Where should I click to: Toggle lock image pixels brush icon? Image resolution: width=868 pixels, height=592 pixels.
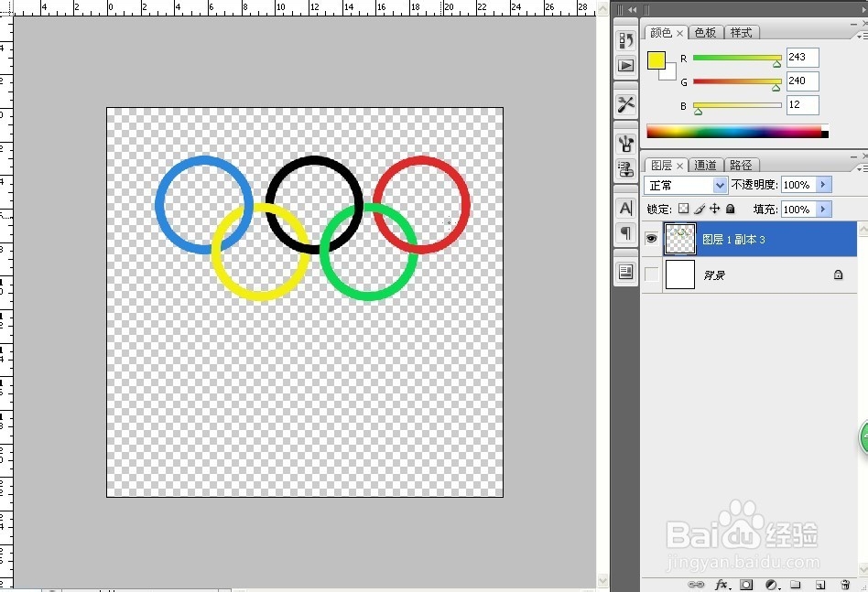coord(700,209)
